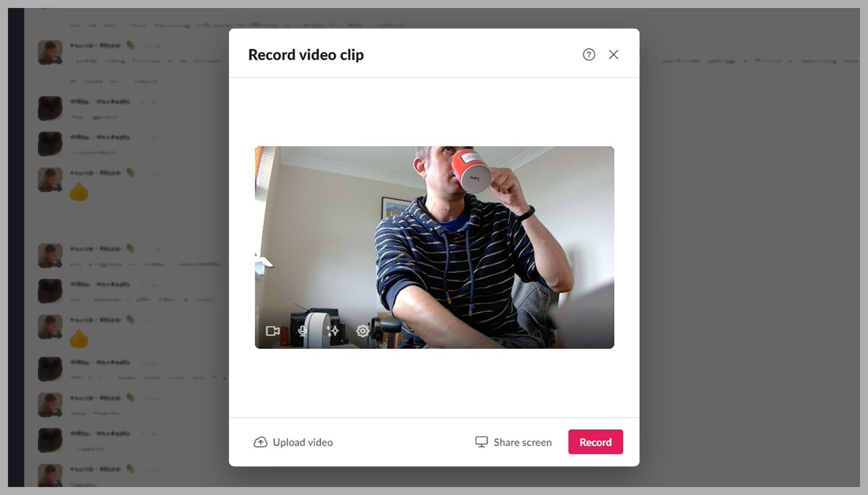Screen dimensions: 868x495
Task: Mute the microphone in video preview
Action: click(303, 331)
